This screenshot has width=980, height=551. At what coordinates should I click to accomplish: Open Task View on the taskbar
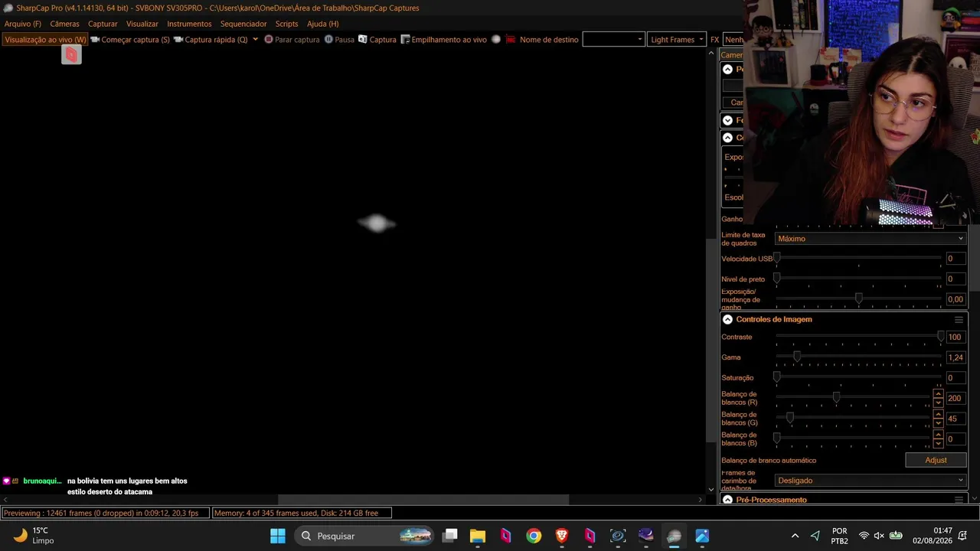tap(450, 536)
